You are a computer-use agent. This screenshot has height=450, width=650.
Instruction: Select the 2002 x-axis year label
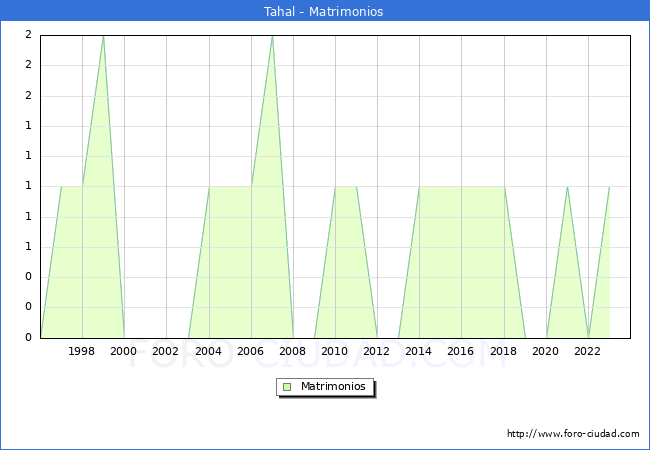[x=166, y=351]
